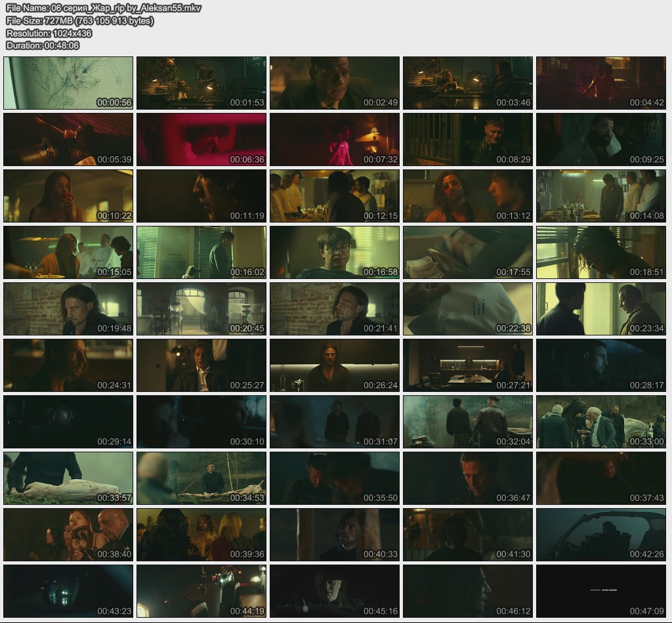Click the frame at 00:16:58
Viewport: 672px width, 623px height.
tap(335, 252)
